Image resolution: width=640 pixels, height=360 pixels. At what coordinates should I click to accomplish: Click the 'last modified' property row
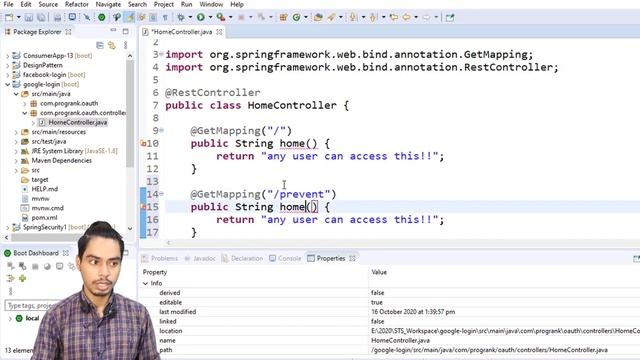392,312
